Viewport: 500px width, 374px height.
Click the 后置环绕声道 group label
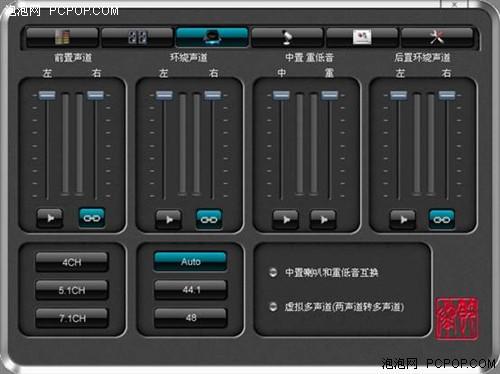422,57
